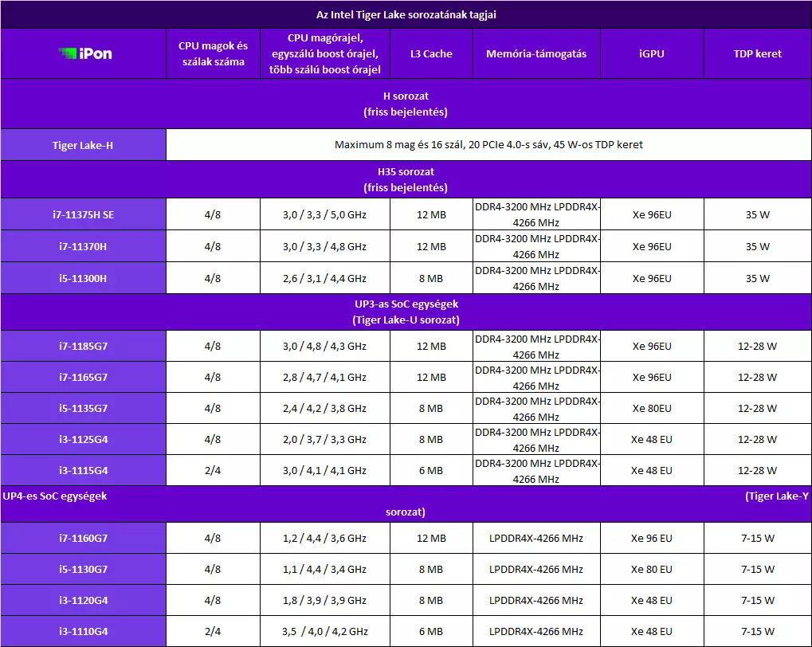Image resolution: width=812 pixels, height=647 pixels.
Task: Select the '2,4 / 4,2 / 3,8 GHz' clock cell
Action: [324, 408]
